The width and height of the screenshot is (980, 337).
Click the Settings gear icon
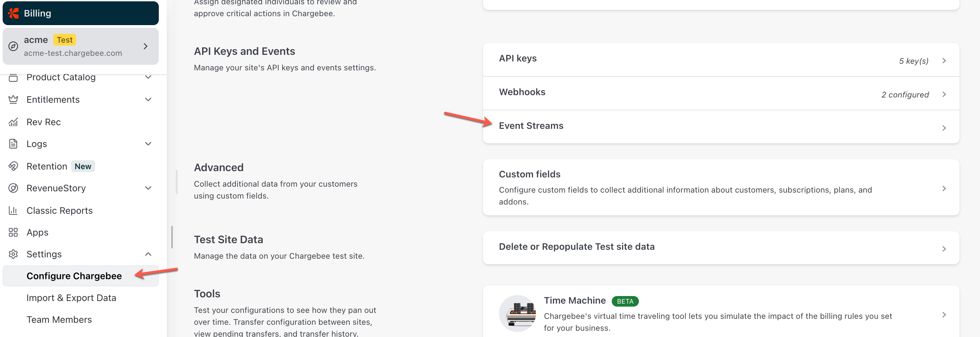tap(13, 254)
